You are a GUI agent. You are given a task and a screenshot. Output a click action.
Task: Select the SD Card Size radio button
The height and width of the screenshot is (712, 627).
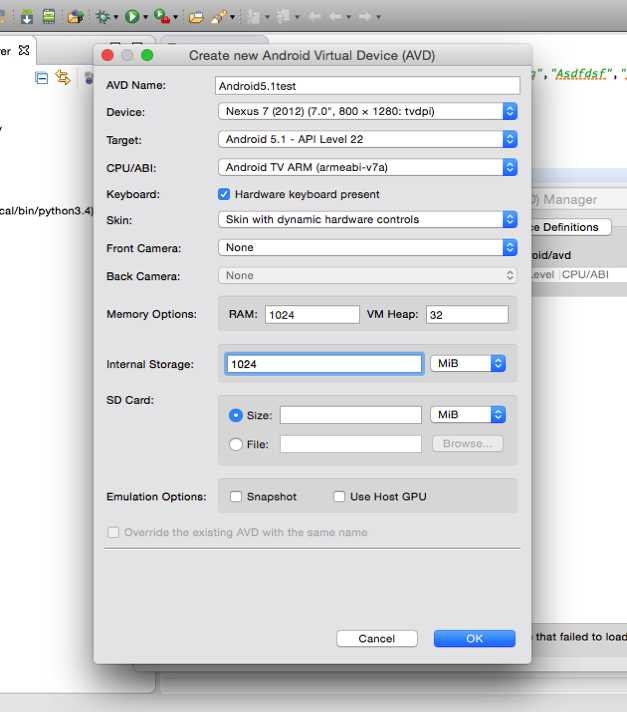236,415
